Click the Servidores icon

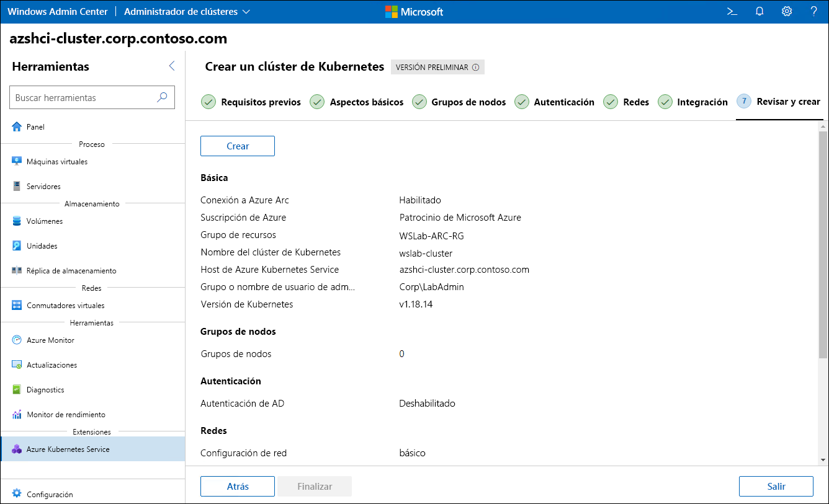pyautogui.click(x=17, y=187)
